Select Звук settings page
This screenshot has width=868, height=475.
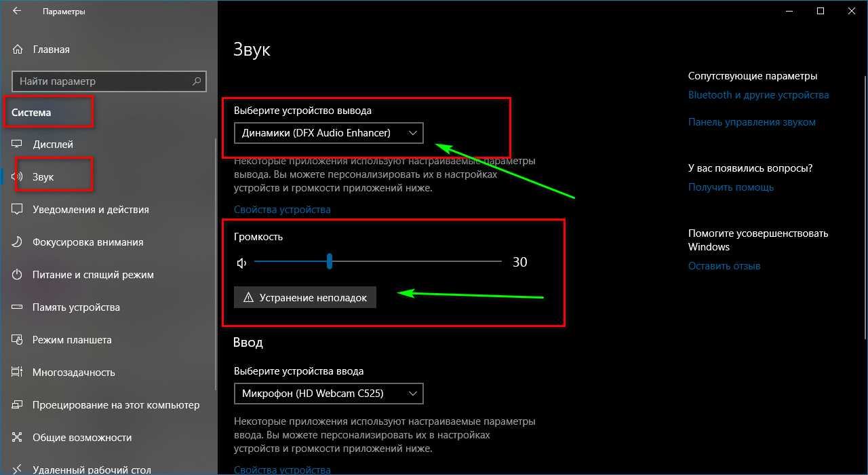pyautogui.click(x=43, y=177)
